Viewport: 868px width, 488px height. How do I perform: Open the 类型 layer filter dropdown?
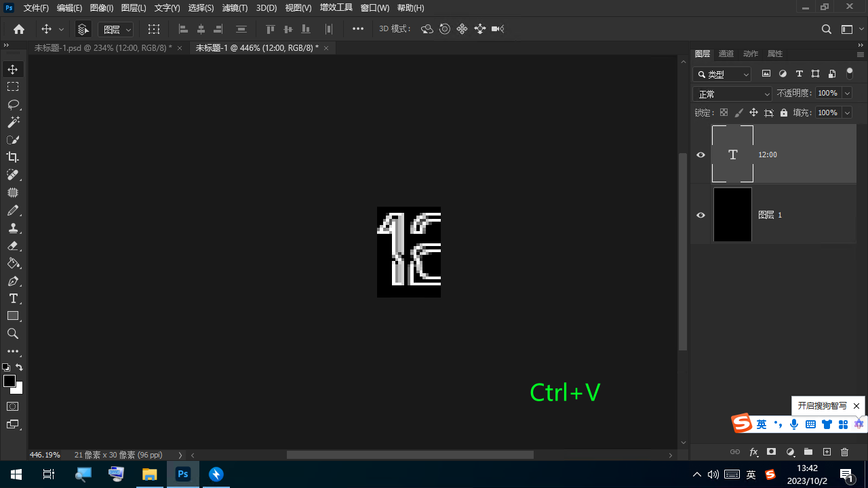[722, 75]
